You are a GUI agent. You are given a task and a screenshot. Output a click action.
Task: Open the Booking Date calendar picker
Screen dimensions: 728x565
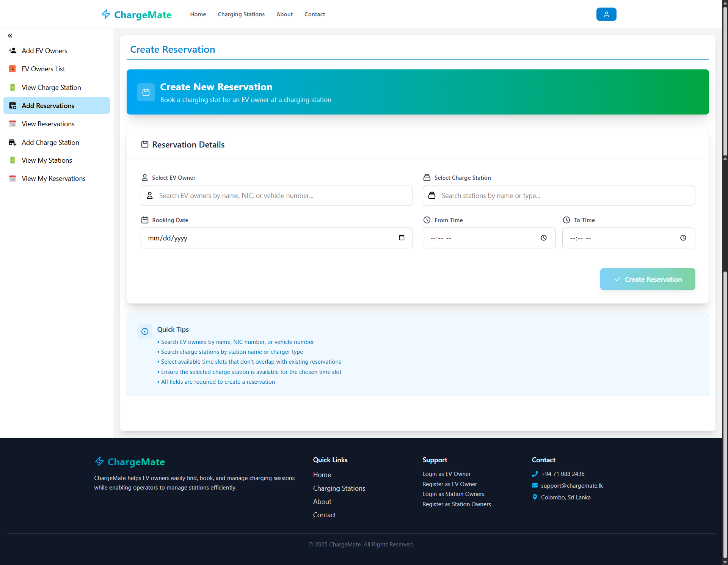point(402,238)
